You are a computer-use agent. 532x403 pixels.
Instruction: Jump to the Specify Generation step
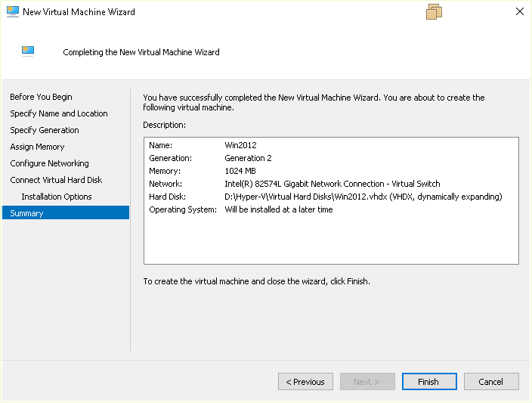click(x=44, y=130)
